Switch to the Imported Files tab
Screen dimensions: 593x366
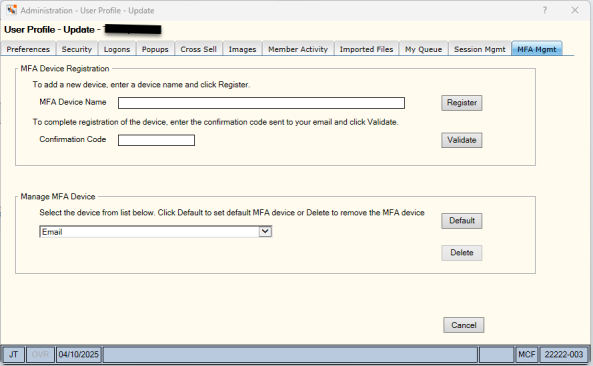point(366,49)
